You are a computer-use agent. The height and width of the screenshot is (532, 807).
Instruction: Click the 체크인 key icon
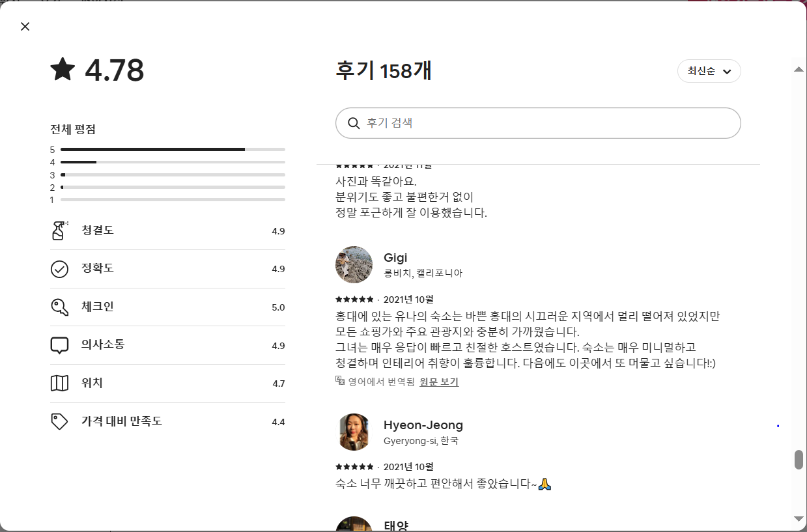59,307
